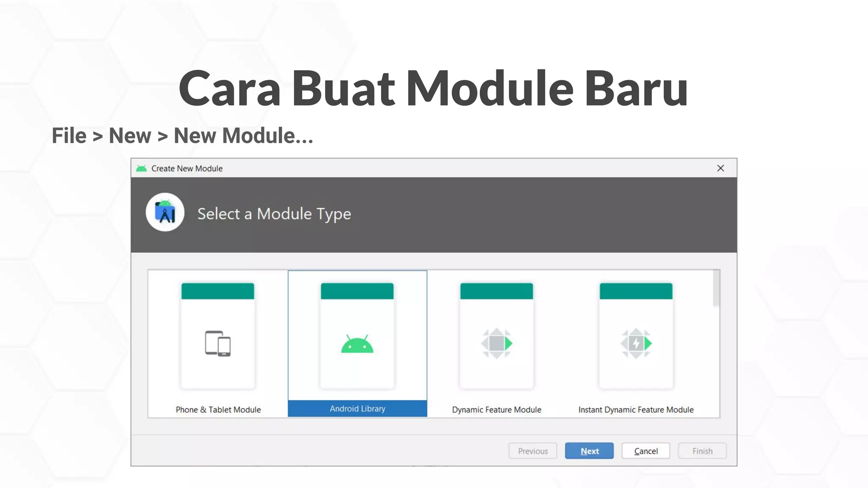Click the disabled Previous button
868x488 pixels.
[x=533, y=451]
